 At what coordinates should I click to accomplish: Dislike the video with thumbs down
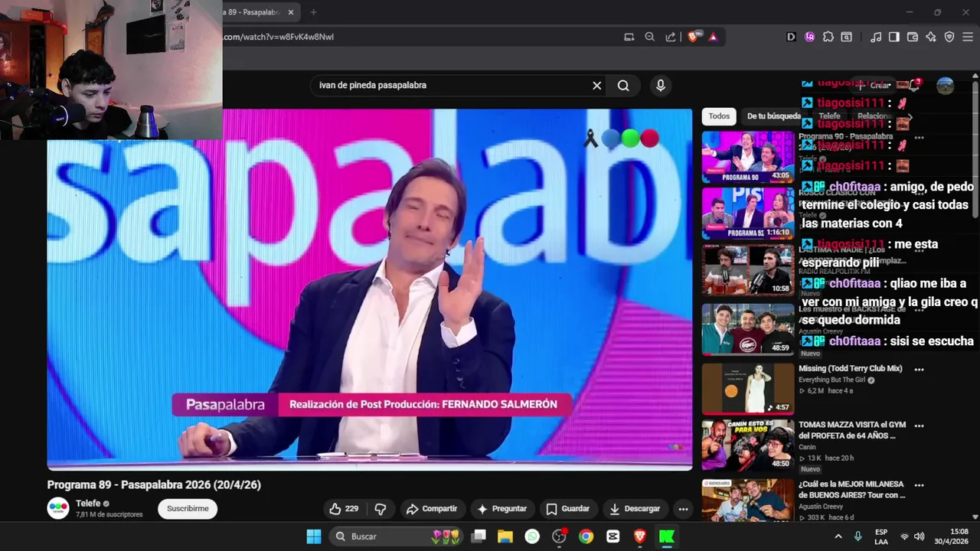(x=381, y=509)
